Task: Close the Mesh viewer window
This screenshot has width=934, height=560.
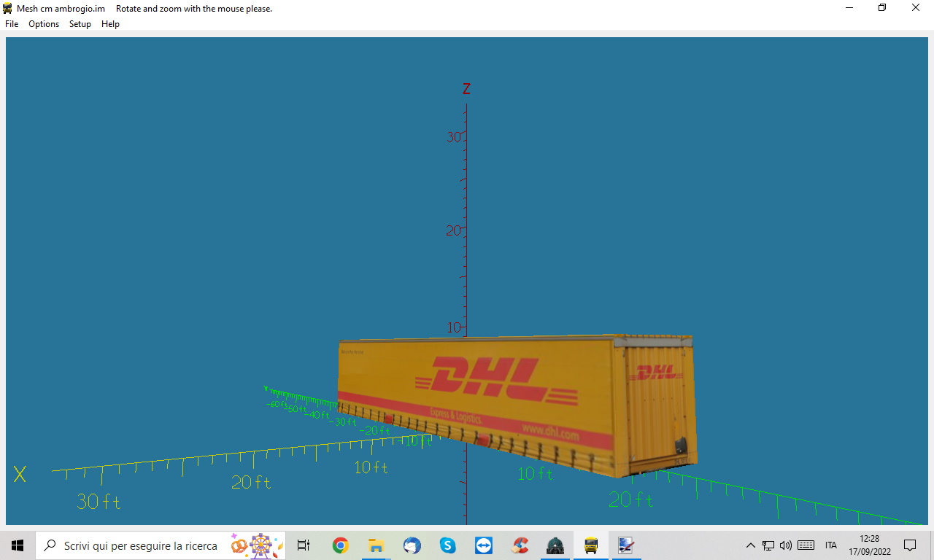Action: (916, 8)
